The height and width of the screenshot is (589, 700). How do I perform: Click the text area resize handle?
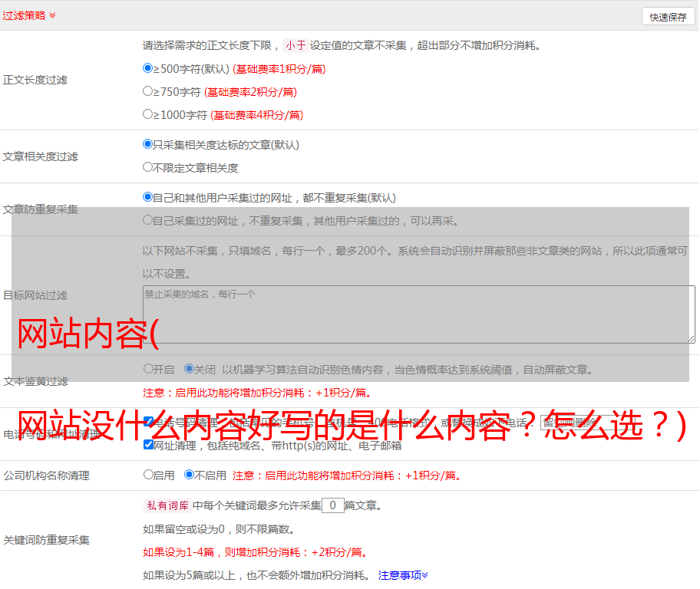tap(691, 340)
